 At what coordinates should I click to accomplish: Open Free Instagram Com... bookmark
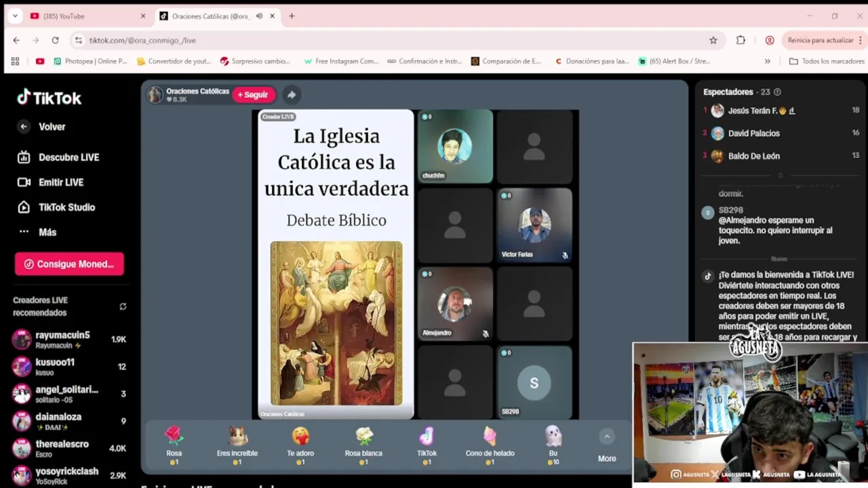point(341,62)
